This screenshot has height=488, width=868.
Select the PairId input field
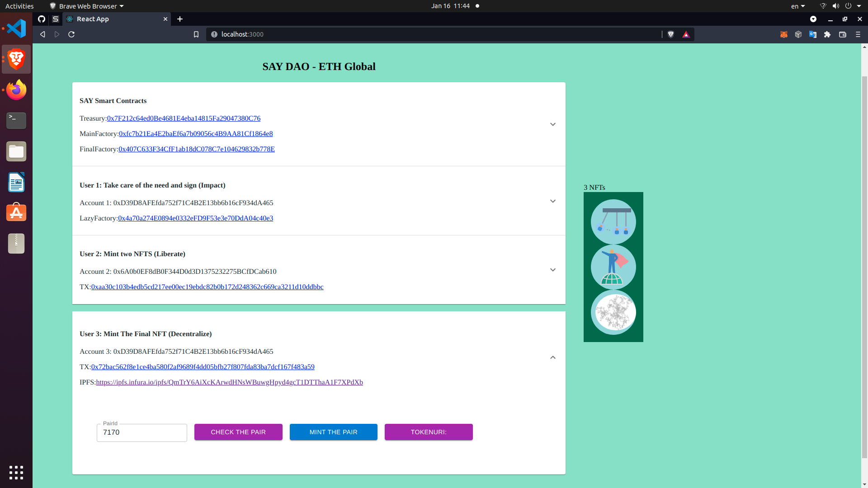pyautogui.click(x=142, y=432)
